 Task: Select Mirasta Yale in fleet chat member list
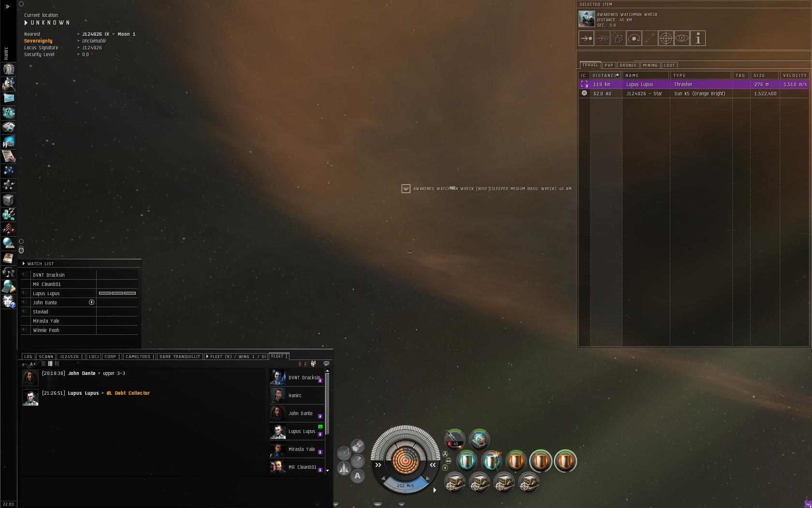(297, 449)
